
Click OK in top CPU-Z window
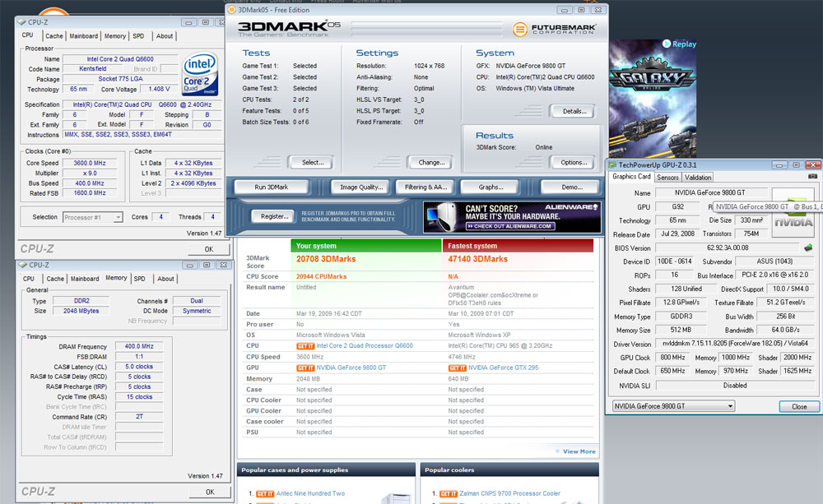click(x=209, y=250)
